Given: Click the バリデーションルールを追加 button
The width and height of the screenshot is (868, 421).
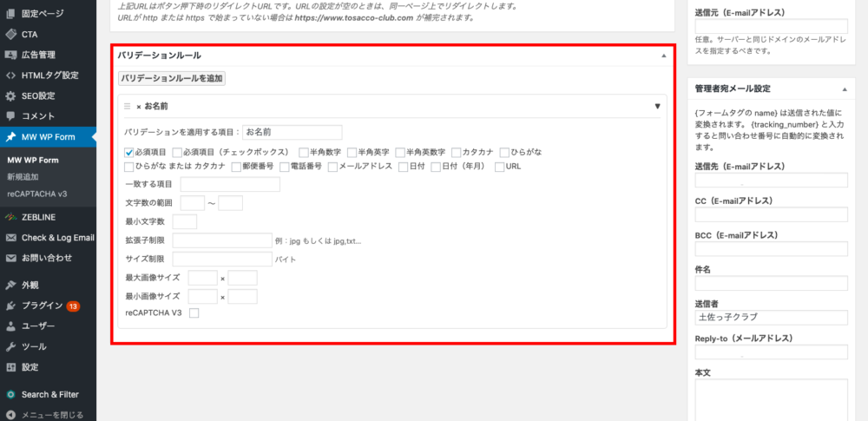Looking at the screenshot, I should click(171, 78).
